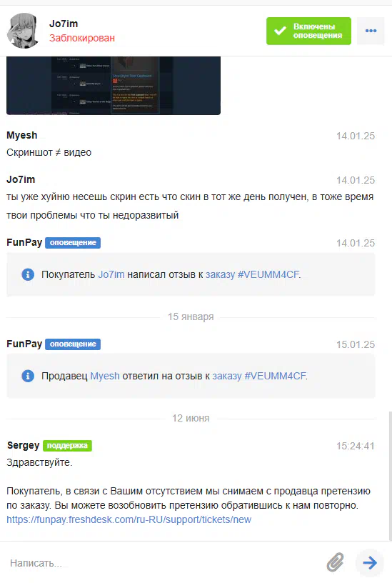The image size is (392, 583).
Task: Open the Jo7im link in the review notification
Action: tap(111, 274)
